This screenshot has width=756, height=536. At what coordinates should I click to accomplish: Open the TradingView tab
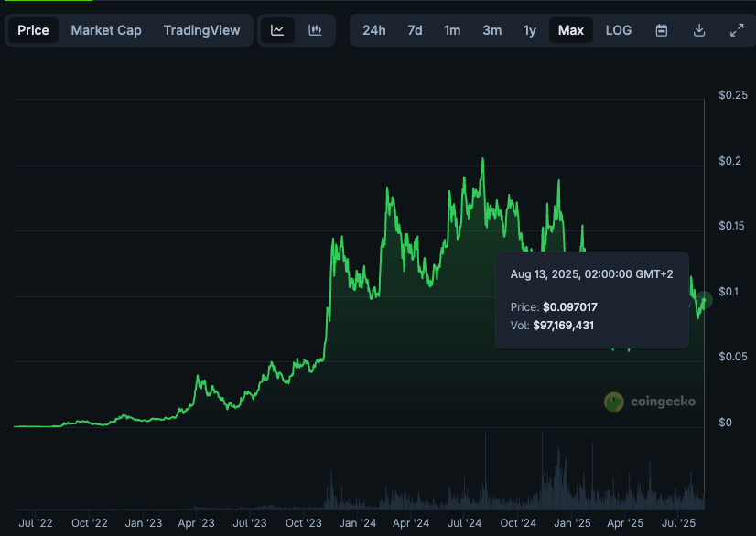pyautogui.click(x=201, y=30)
